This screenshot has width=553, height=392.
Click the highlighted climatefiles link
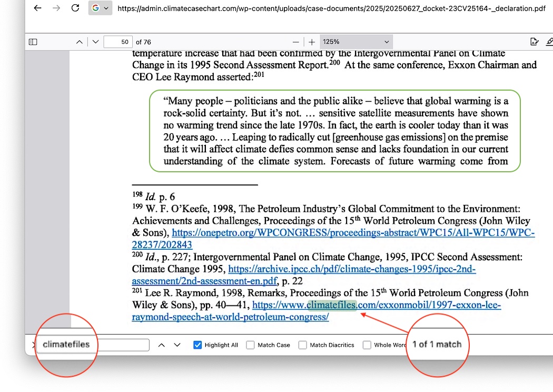(332, 306)
